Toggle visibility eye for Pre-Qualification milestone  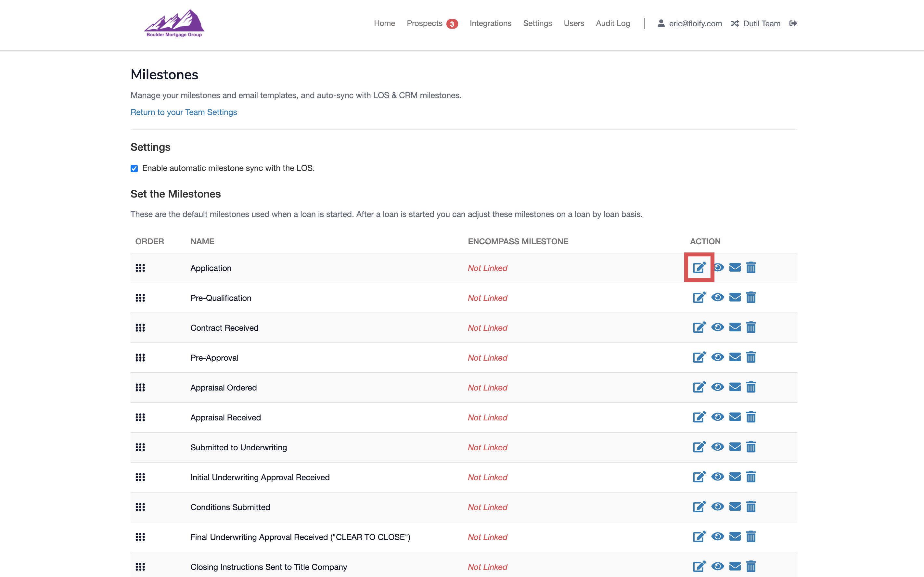(x=717, y=297)
